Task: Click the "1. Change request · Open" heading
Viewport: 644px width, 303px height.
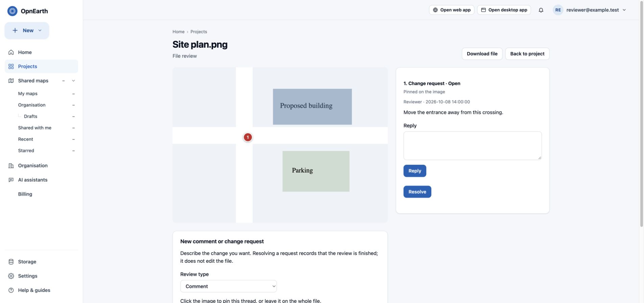Action: (432, 84)
